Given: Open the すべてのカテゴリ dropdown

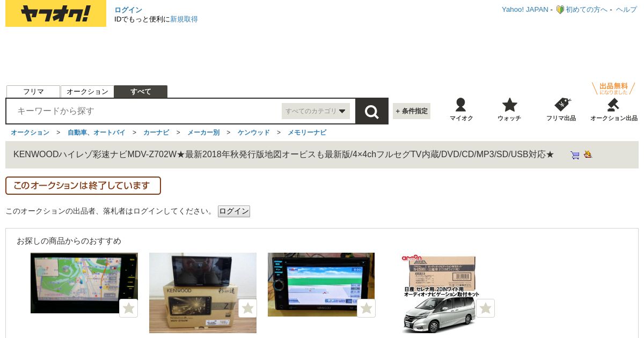Looking at the screenshot, I should tap(316, 111).
